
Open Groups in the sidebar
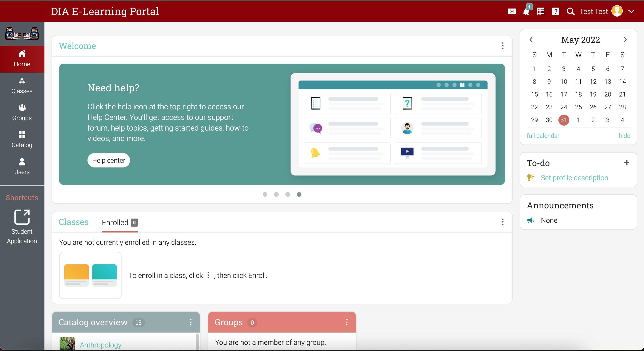(22, 113)
